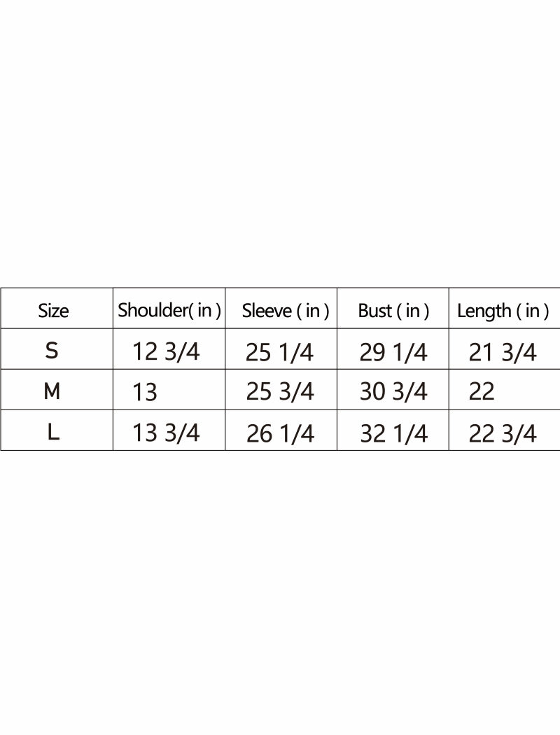Click the S length value 21 3/4
This screenshot has height=735, width=560.
point(503,352)
